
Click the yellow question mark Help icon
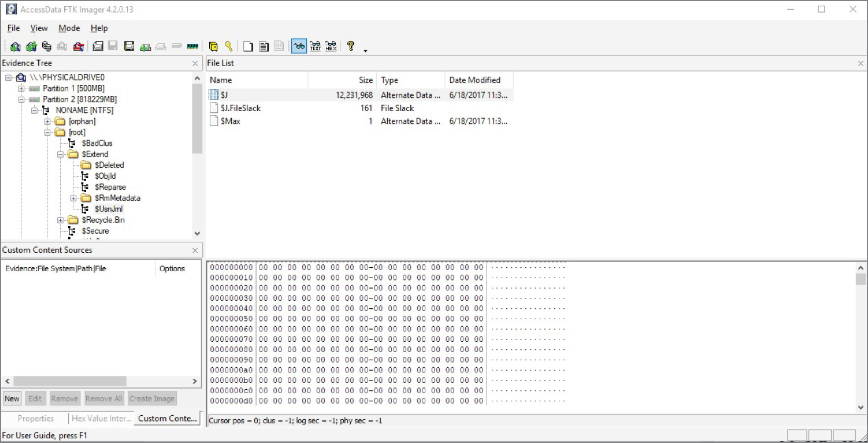(x=350, y=46)
